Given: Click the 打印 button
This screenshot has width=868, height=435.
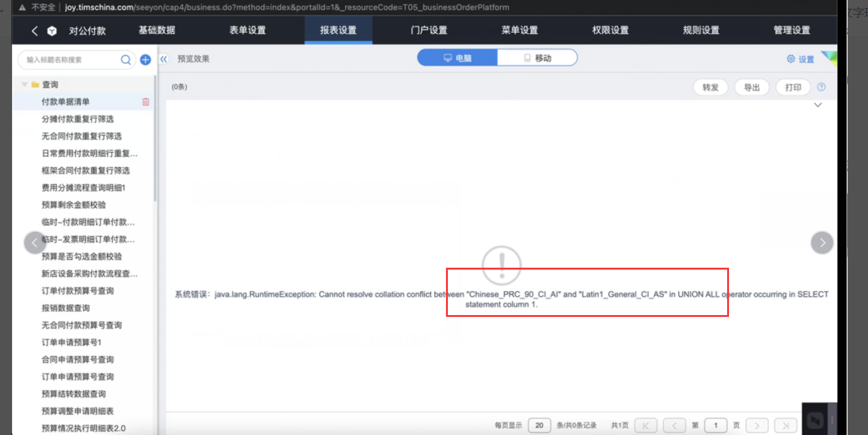Looking at the screenshot, I should point(793,88).
